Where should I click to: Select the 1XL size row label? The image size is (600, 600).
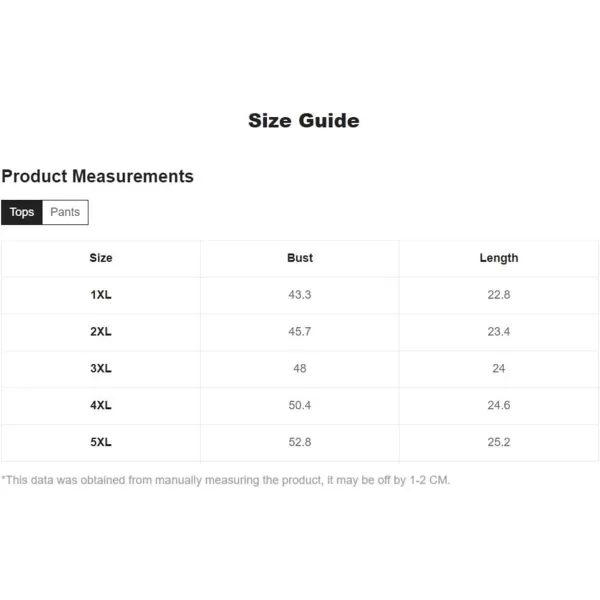(x=101, y=295)
